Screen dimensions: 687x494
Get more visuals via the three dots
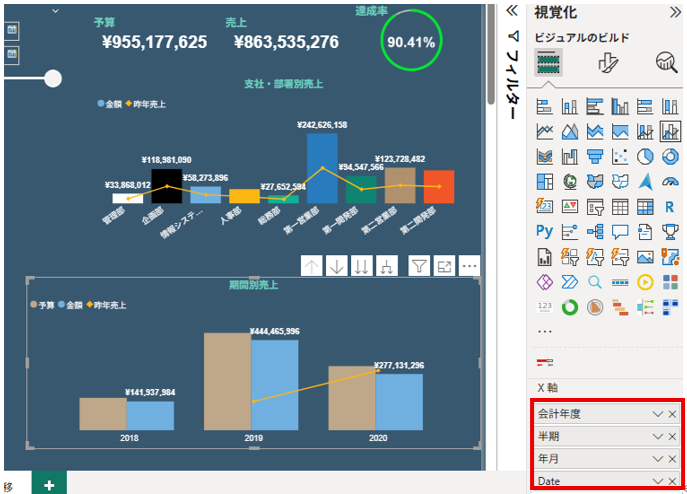coord(545,332)
